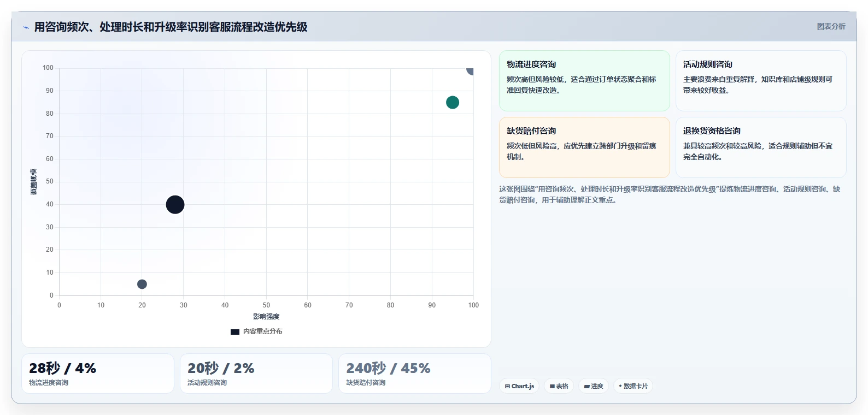Click x-axis tick label 50
868x415 pixels.
pyautogui.click(x=266, y=305)
